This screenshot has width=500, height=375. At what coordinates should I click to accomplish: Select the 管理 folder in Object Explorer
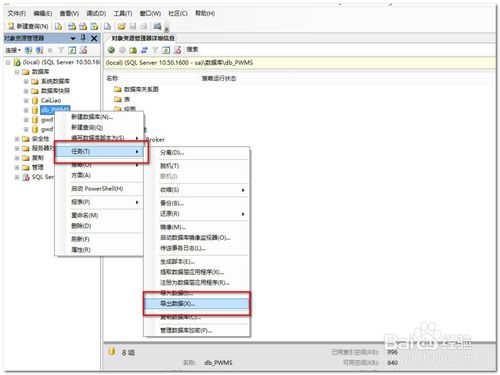(37, 167)
